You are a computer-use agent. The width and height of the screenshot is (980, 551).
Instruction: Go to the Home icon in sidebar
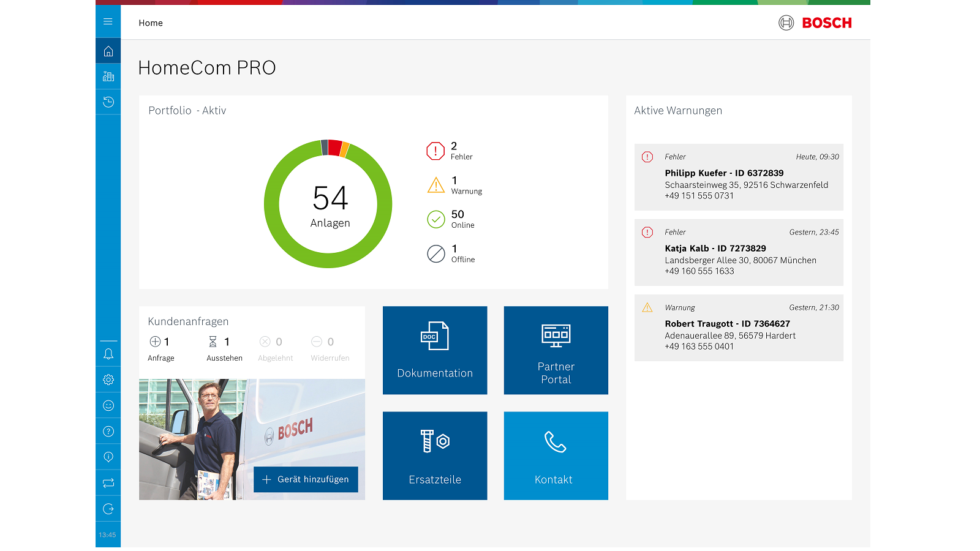coord(108,51)
